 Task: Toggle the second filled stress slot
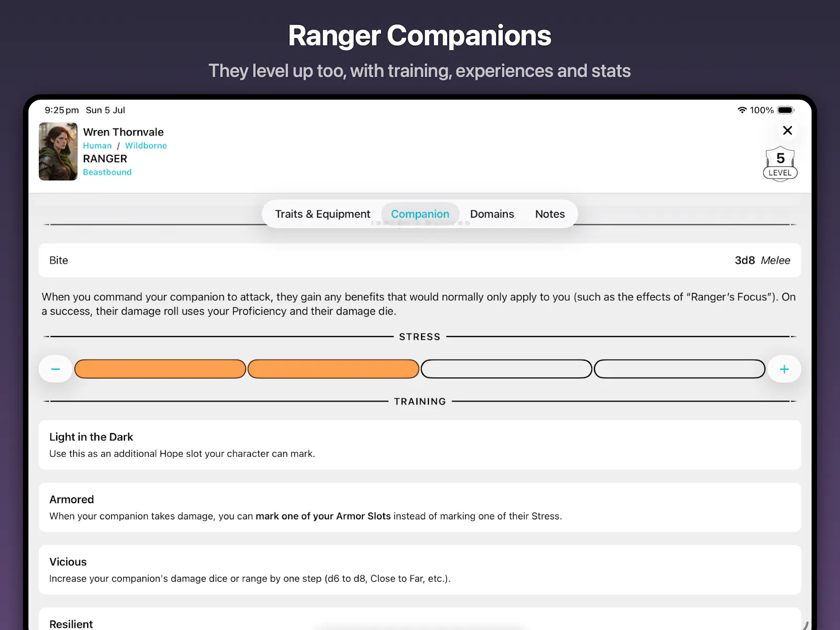tap(333, 369)
